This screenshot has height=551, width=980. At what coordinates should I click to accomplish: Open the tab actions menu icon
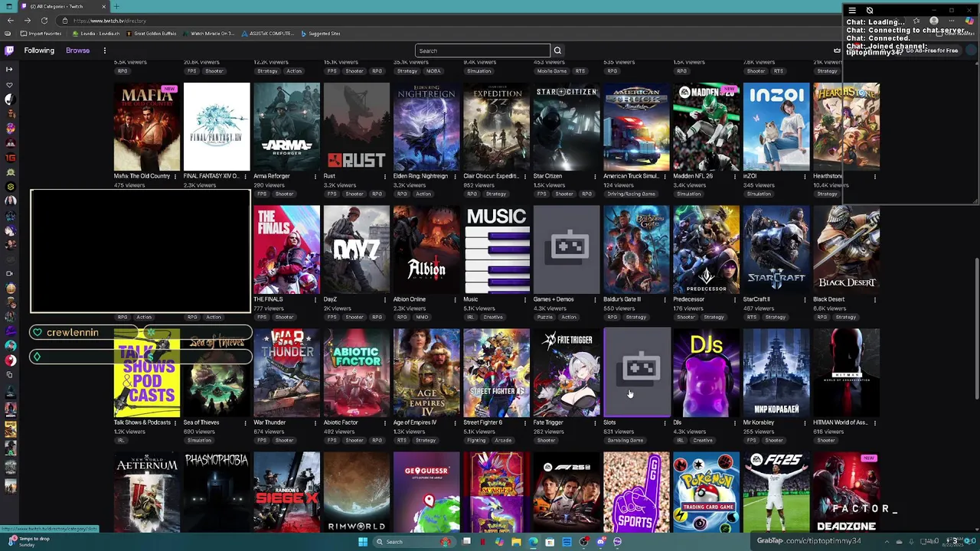click(x=8, y=6)
